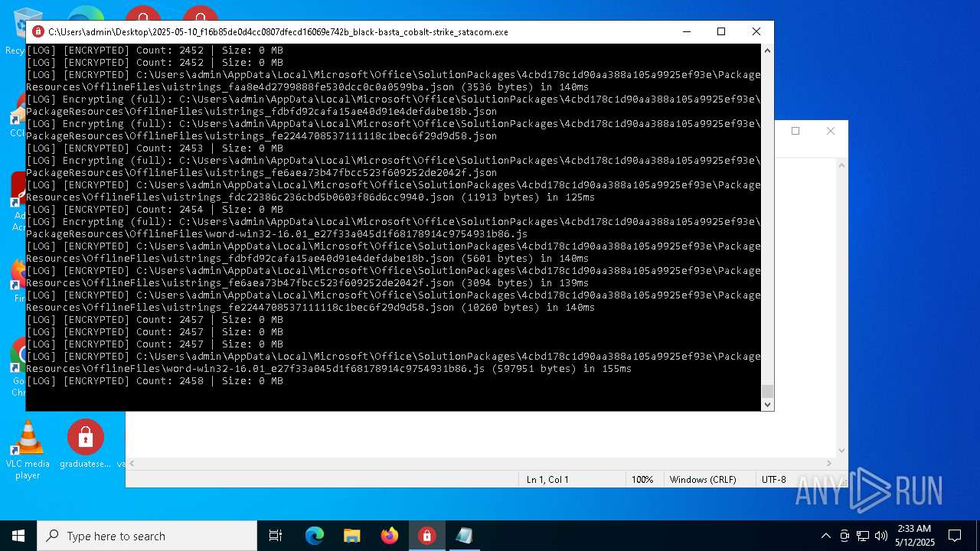Click log line 'Count: 2454 | Size: 0 MB'
The width and height of the screenshot is (980, 551).
coord(155,210)
